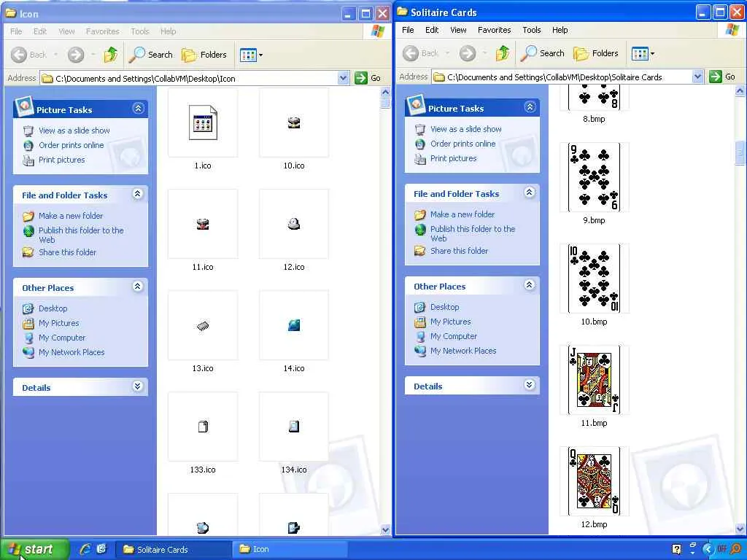Click Go button in Icon window

coord(368,78)
